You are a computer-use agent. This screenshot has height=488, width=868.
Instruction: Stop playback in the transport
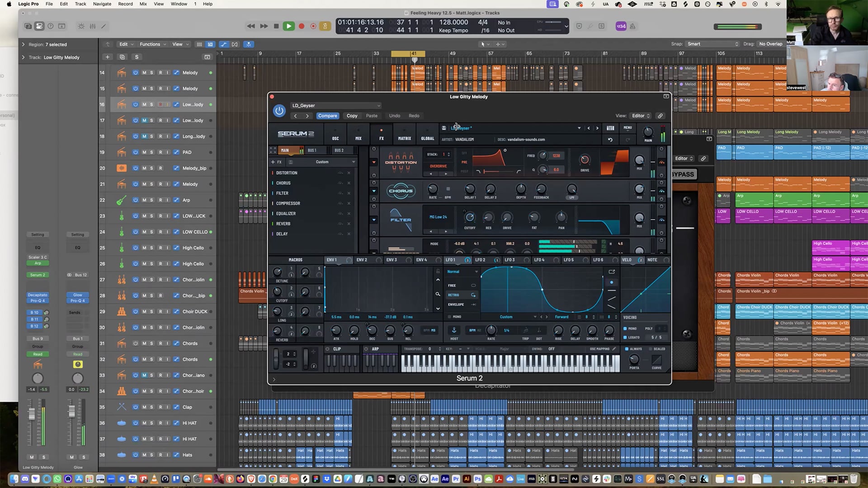pos(276,26)
